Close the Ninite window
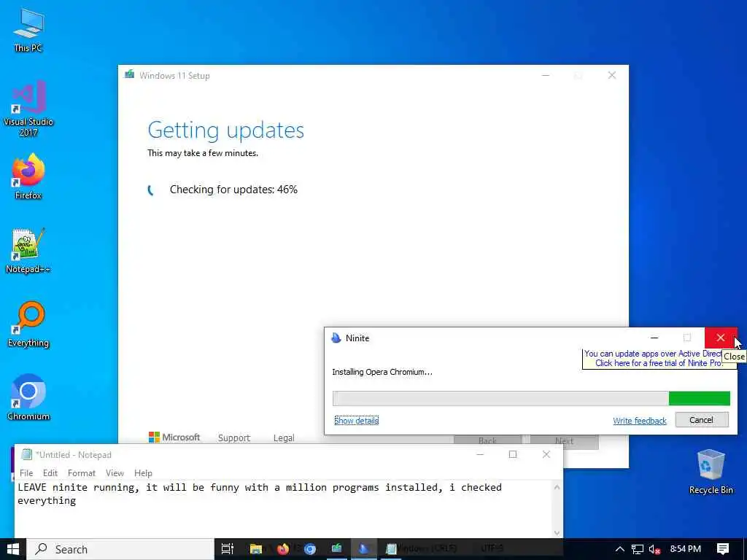Screen dimensions: 747x560 pyautogui.click(x=721, y=338)
